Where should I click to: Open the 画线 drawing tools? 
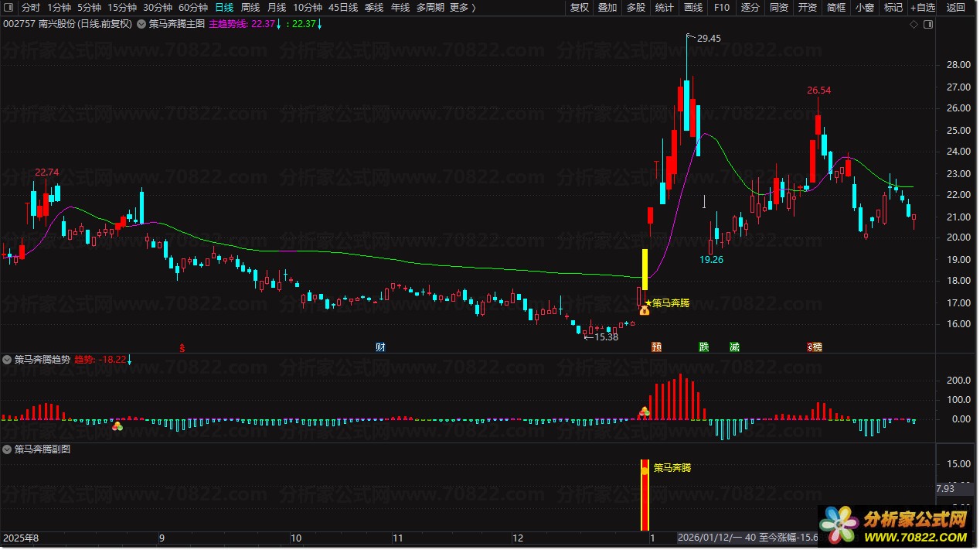(x=693, y=7)
